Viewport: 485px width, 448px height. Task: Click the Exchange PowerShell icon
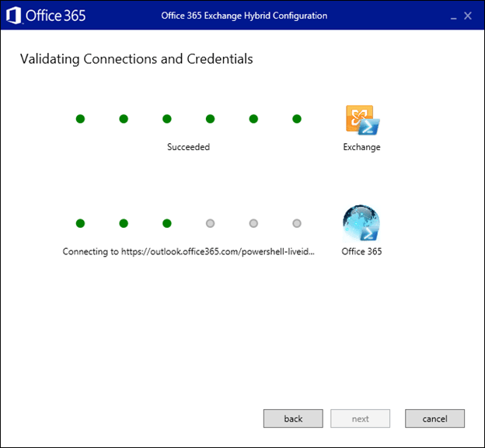tap(362, 120)
